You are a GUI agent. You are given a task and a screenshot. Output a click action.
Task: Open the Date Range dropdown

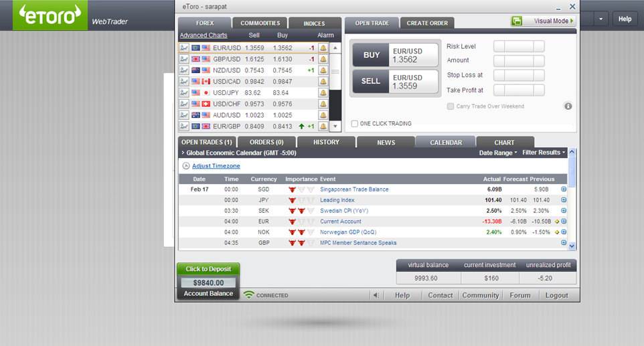coord(498,153)
